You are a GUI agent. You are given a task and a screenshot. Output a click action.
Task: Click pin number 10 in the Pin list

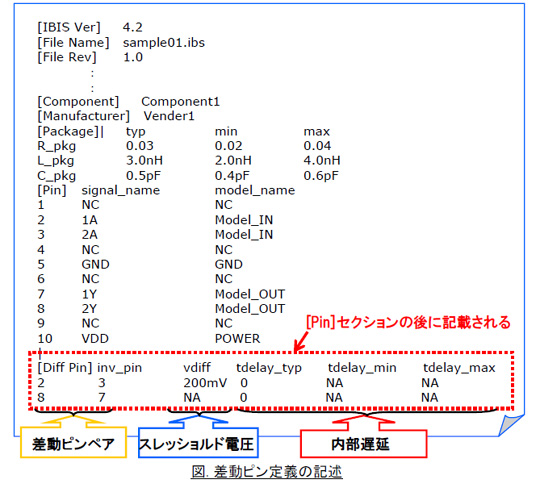[x=45, y=339]
